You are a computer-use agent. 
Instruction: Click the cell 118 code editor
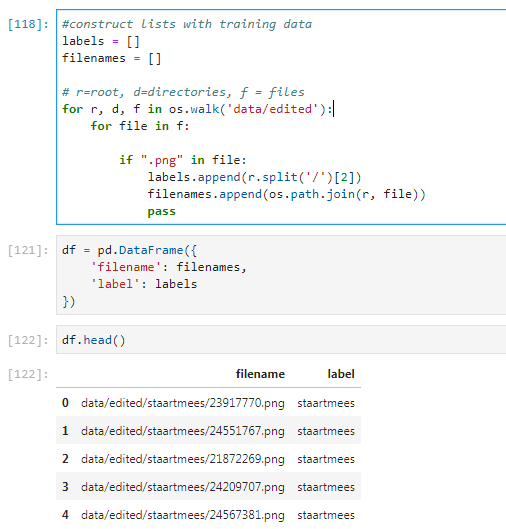click(281, 117)
